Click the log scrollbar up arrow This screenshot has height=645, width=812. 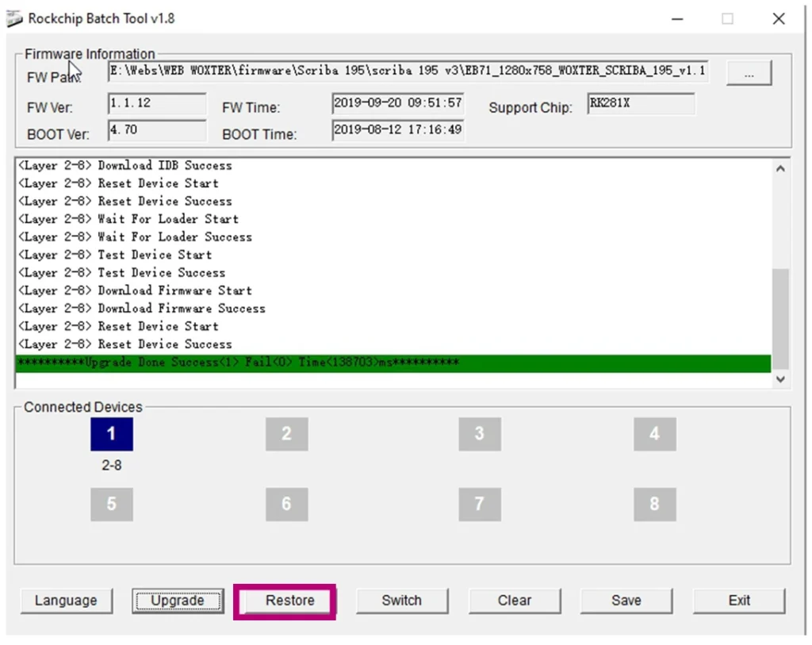(780, 169)
